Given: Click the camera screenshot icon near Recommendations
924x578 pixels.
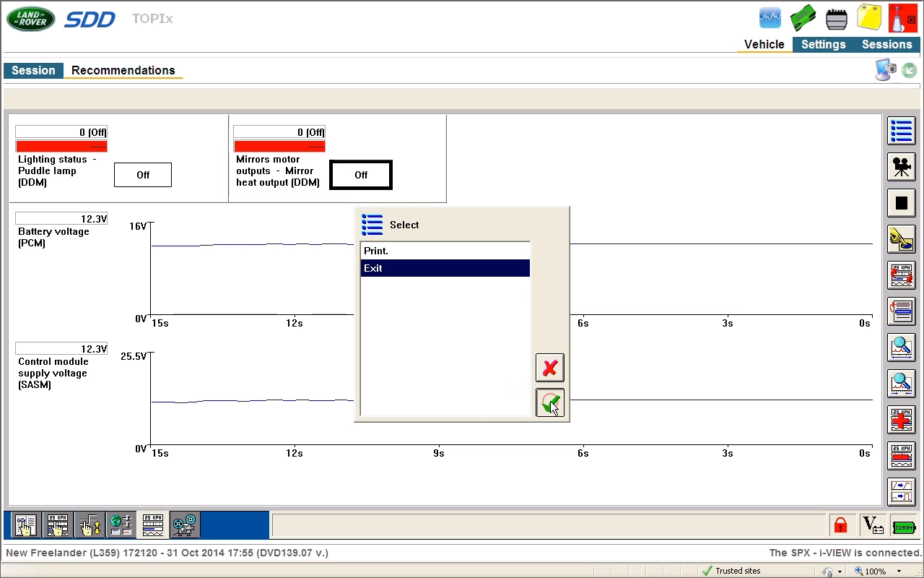Looking at the screenshot, I should coord(886,70).
